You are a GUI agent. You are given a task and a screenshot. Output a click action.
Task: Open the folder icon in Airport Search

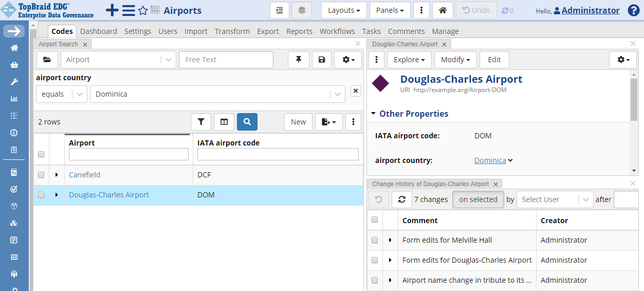(47, 60)
